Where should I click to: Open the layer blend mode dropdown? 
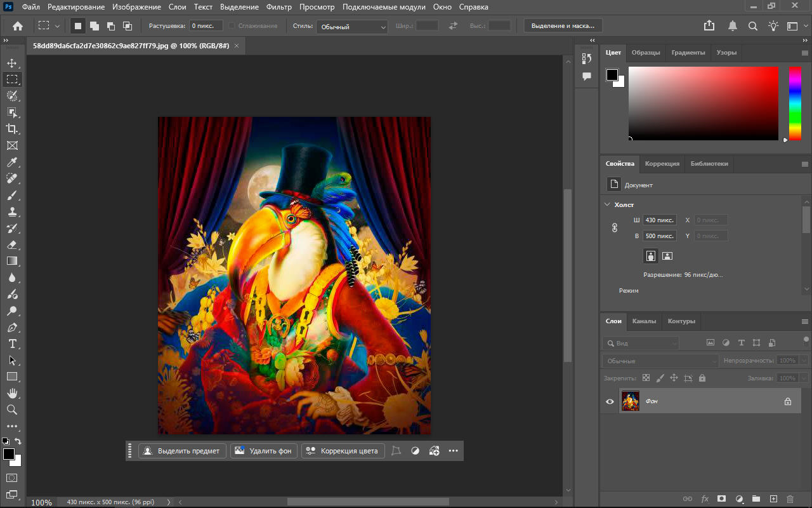click(660, 361)
